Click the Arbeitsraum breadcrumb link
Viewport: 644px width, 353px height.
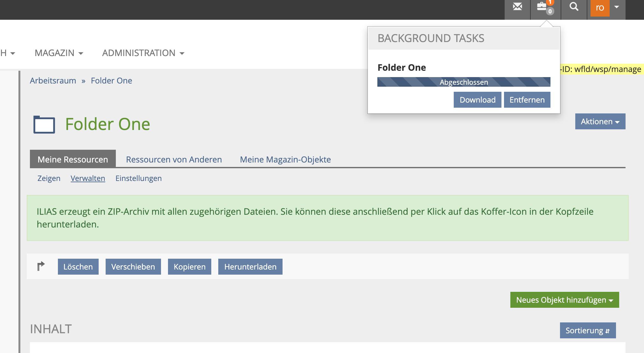coord(53,81)
